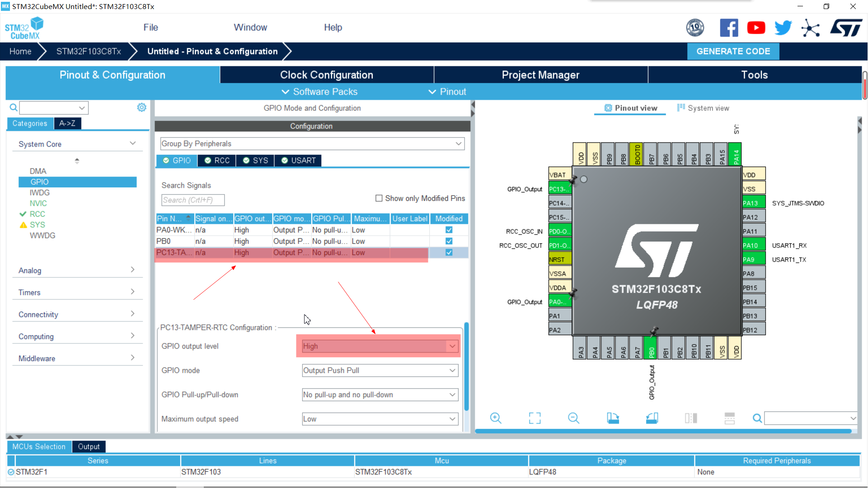Open the Maximum output speed dropdown
The height and width of the screenshot is (488, 868).
click(x=380, y=419)
